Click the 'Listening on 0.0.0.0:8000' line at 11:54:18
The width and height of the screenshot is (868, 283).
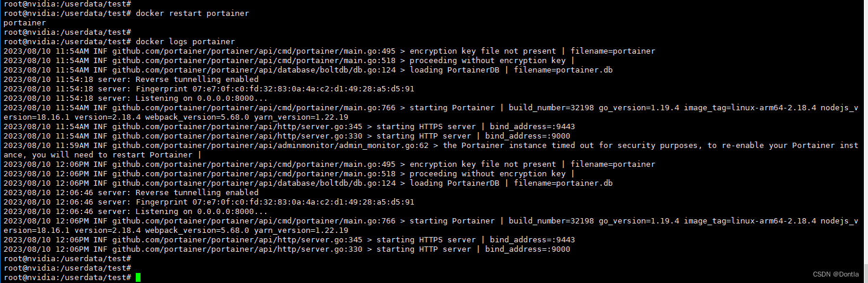pos(136,98)
